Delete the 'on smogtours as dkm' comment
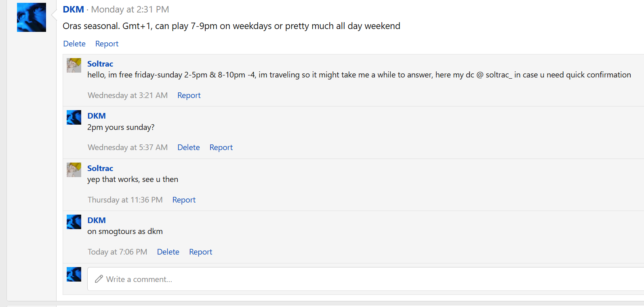This screenshot has width=644, height=307. tap(168, 252)
